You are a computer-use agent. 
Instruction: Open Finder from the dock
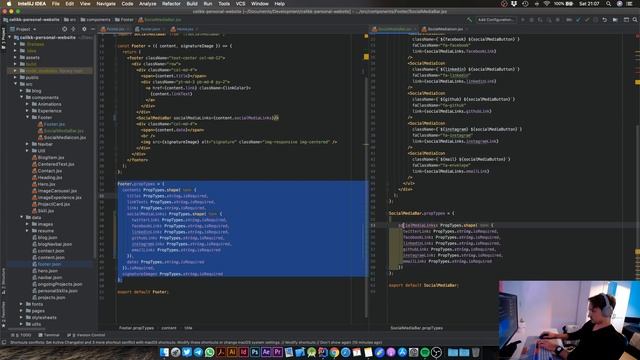click(x=164, y=352)
